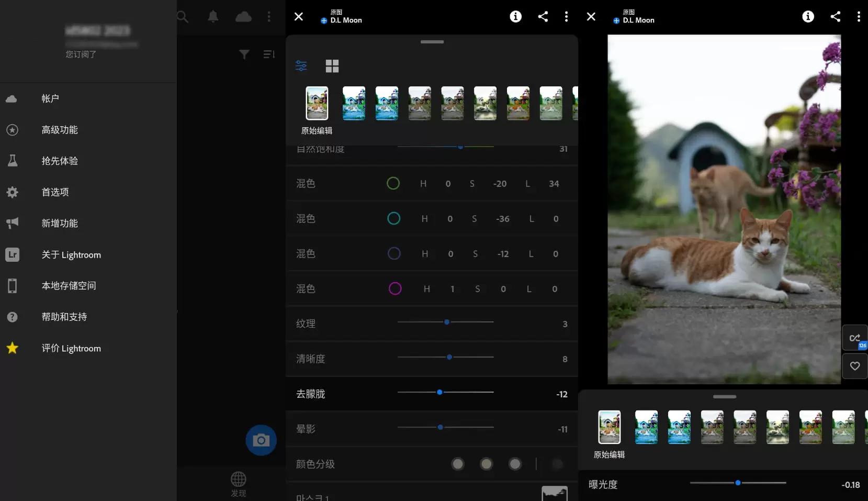This screenshot has width=868, height=501.
Task: Show photo info in the right panel
Action: tap(808, 17)
